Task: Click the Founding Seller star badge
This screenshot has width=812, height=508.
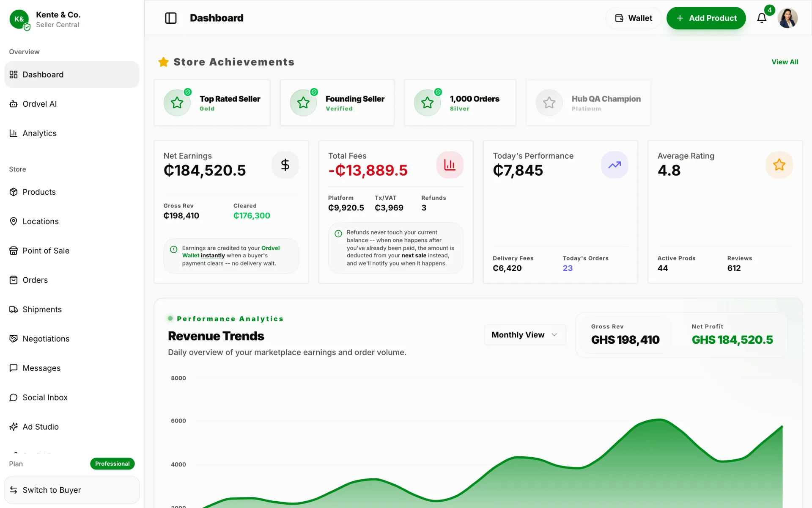Action: (x=303, y=102)
